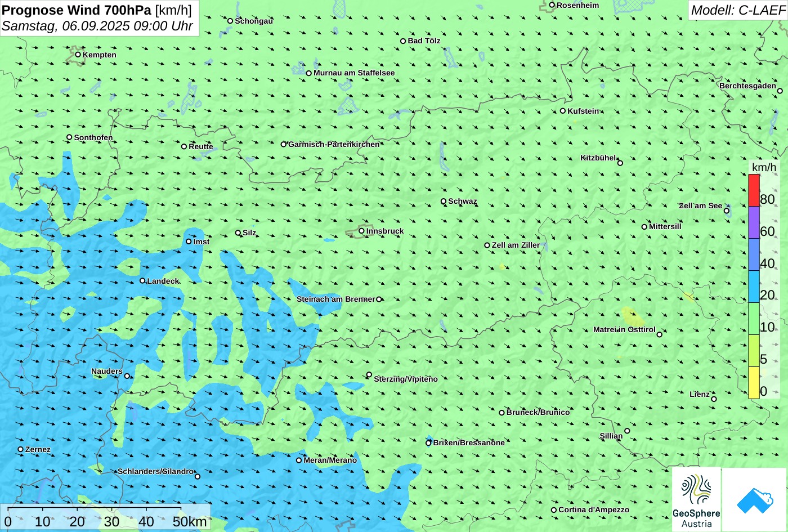The width and height of the screenshot is (788, 532).
Task: Click the Sonthofen location dot
Action: tap(69, 137)
